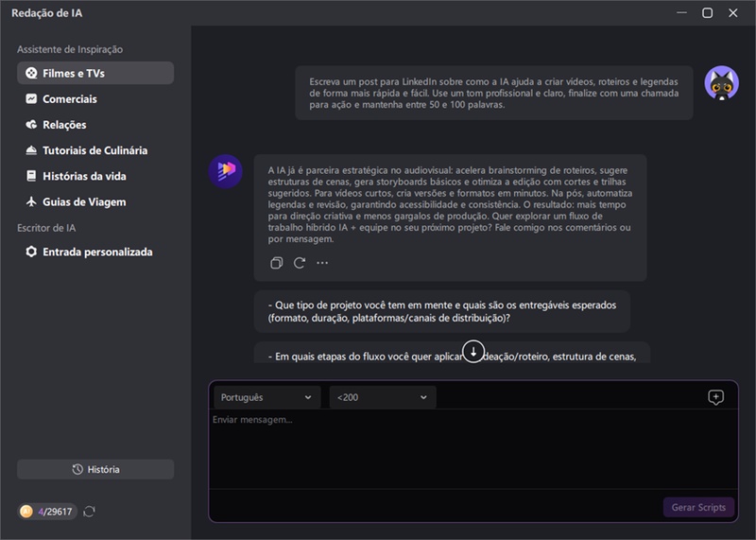756x540 pixels.
Task: Click the scroll-down arrow in the chat
Action: click(473, 351)
